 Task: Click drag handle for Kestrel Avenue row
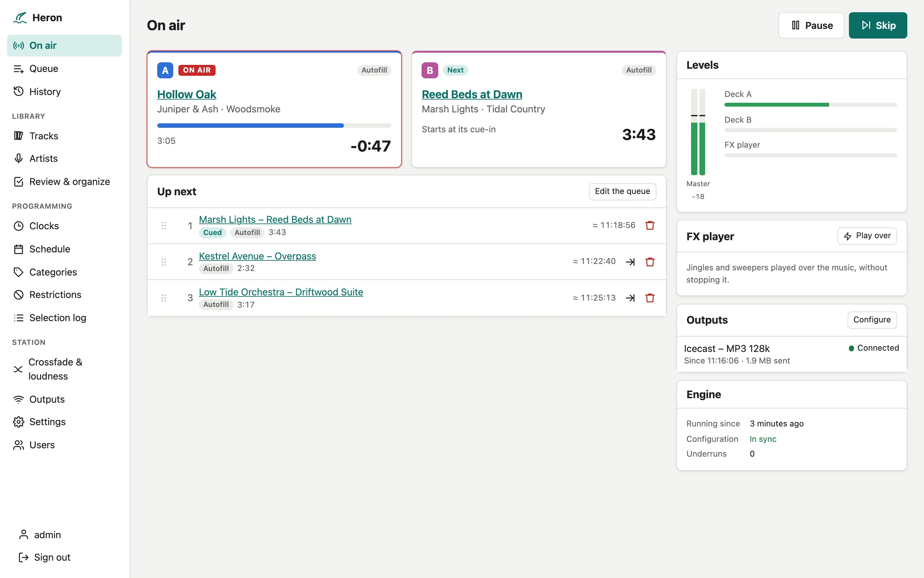[163, 262]
